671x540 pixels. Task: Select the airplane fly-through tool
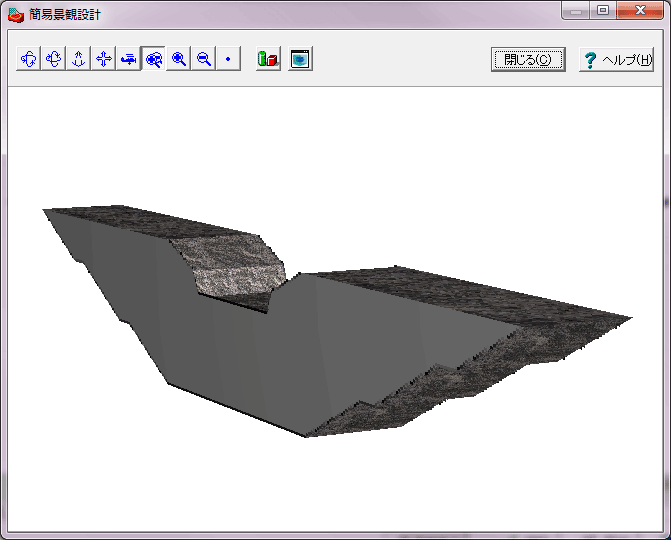128,59
